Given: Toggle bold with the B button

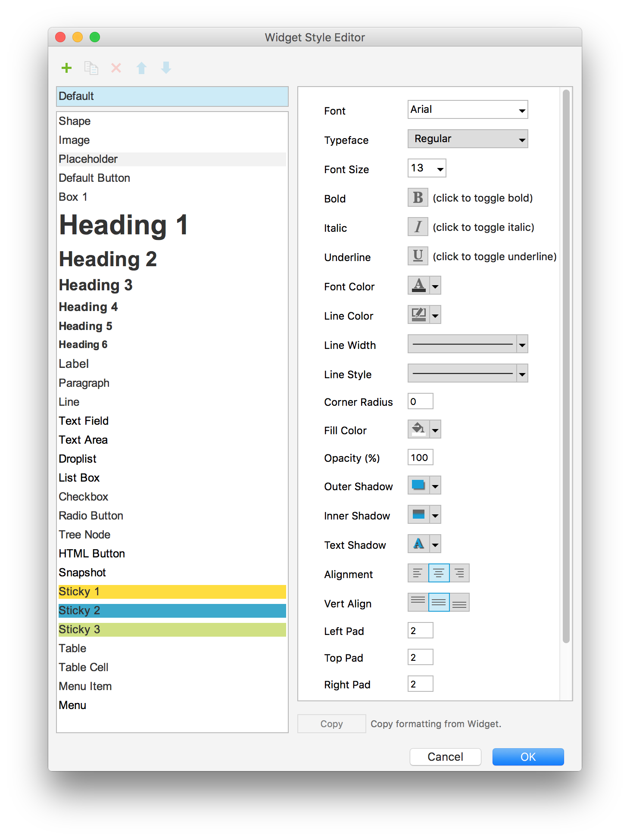Looking at the screenshot, I should pos(418,197).
